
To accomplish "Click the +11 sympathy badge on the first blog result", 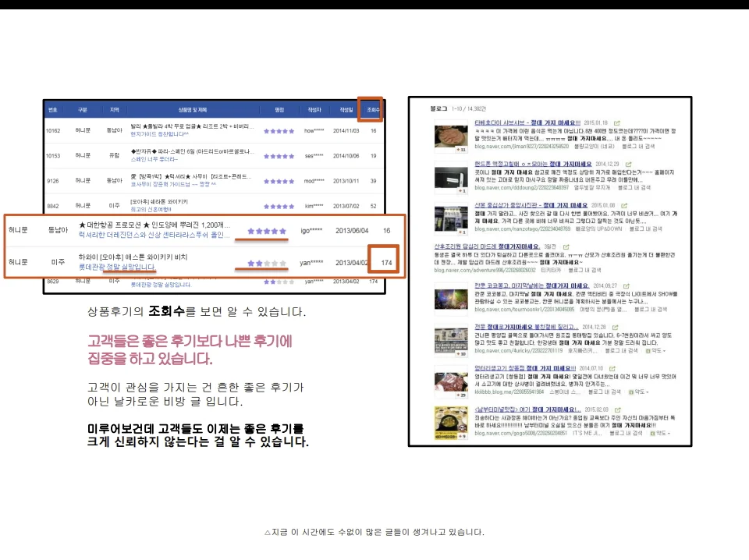I will pos(463,150).
